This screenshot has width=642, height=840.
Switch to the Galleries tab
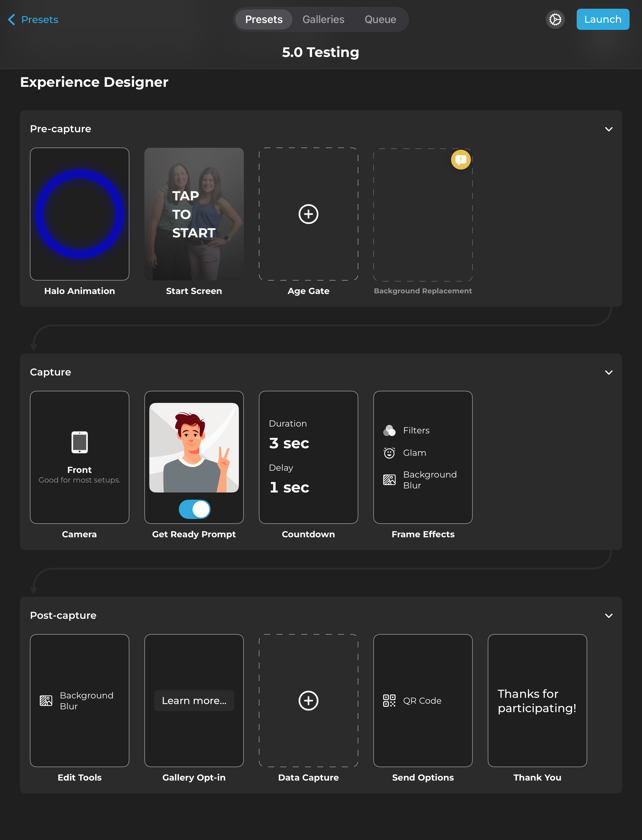point(323,20)
